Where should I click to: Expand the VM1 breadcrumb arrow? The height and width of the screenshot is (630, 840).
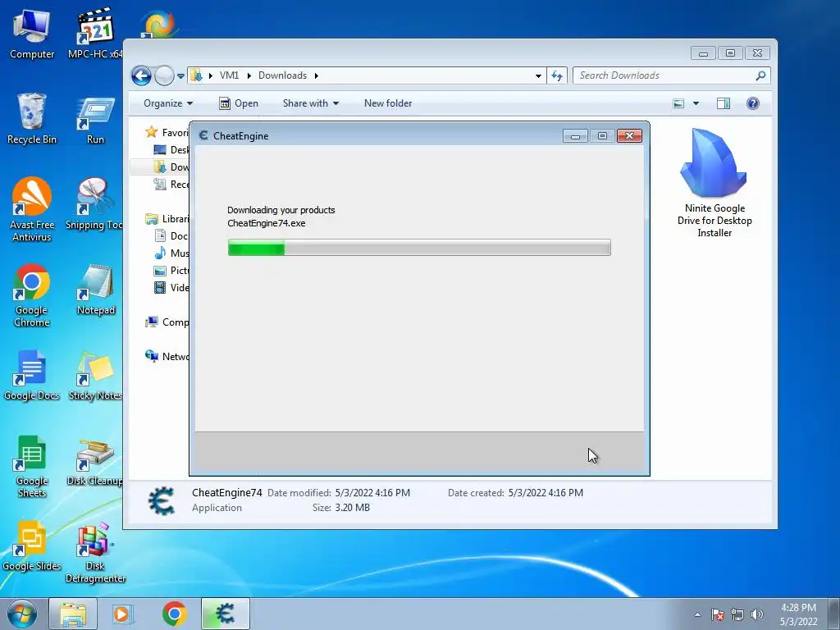[249, 75]
